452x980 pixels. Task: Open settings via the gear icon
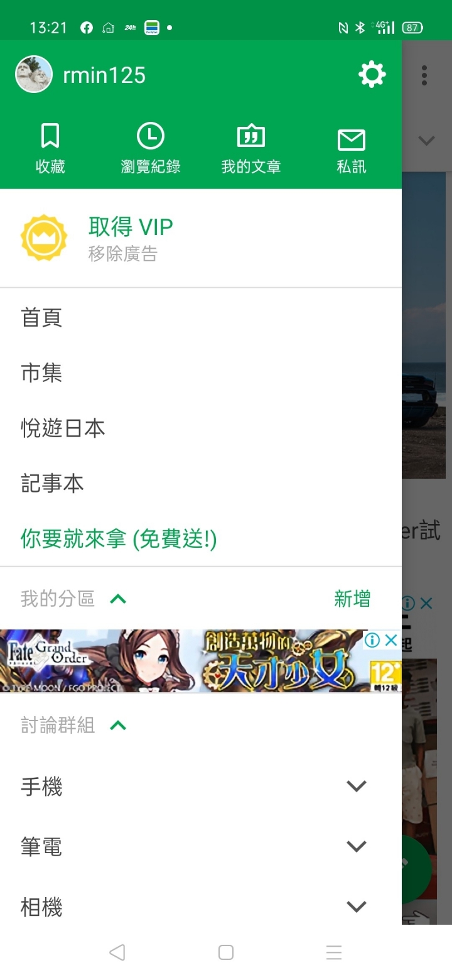click(x=372, y=75)
